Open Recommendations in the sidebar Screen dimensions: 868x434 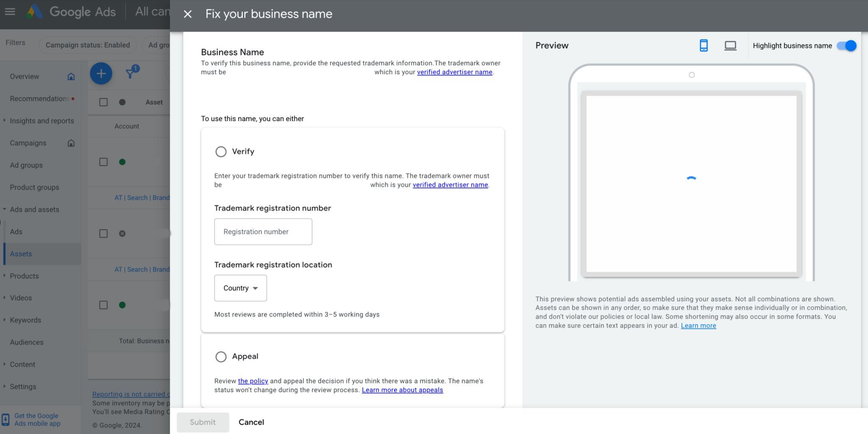(x=40, y=99)
